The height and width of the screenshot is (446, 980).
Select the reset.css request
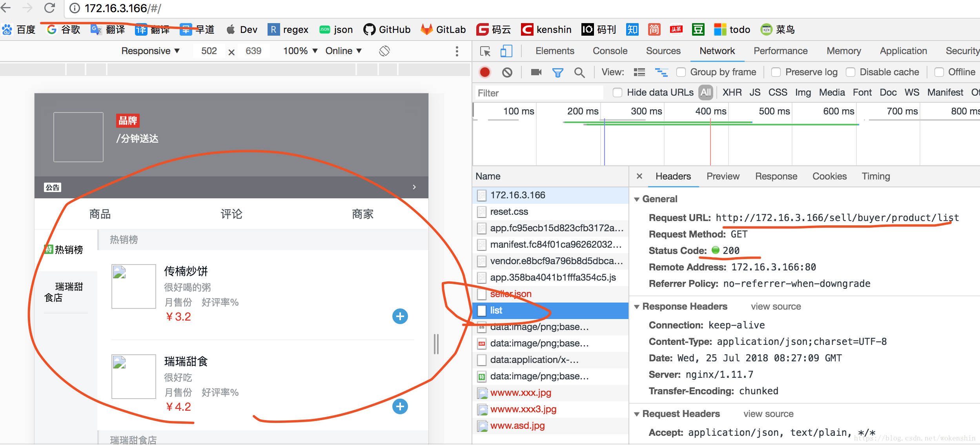[550, 212]
